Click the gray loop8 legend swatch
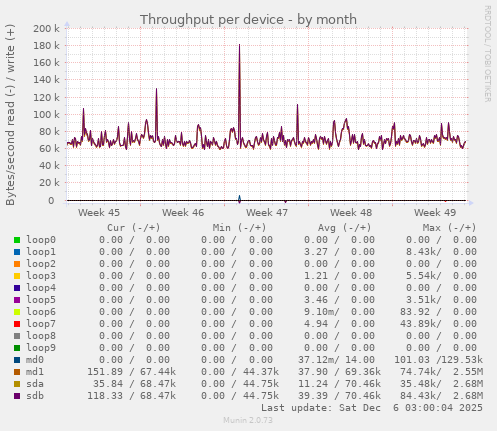497x431 pixels. [17, 336]
